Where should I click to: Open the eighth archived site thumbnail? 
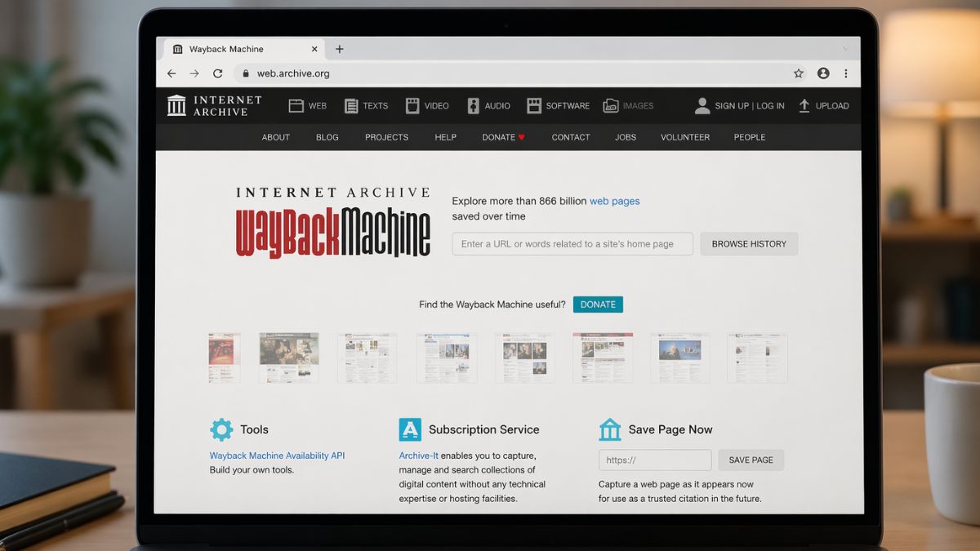coord(758,358)
